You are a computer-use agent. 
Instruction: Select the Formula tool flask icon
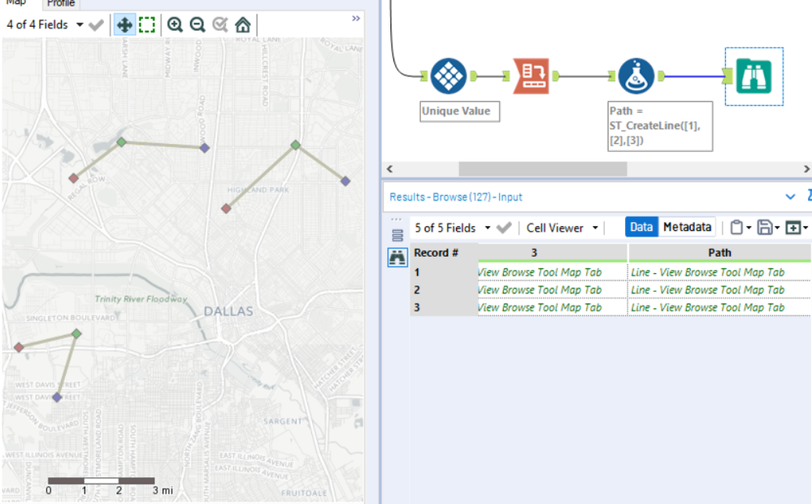click(x=636, y=76)
